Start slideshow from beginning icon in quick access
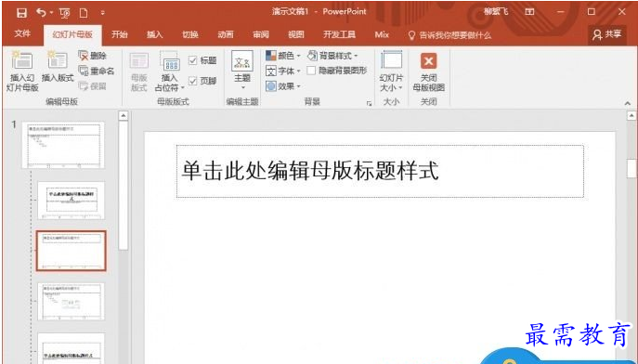The image size is (638, 364). 65,13
